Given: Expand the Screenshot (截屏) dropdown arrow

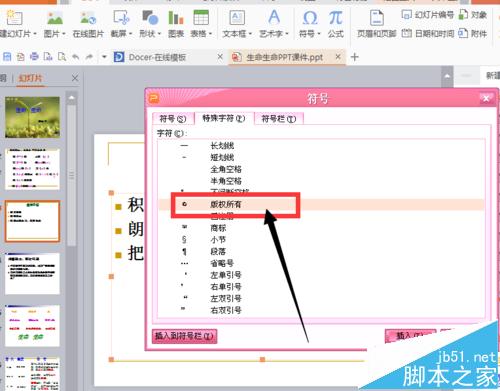Looking at the screenshot, I should (x=130, y=34).
